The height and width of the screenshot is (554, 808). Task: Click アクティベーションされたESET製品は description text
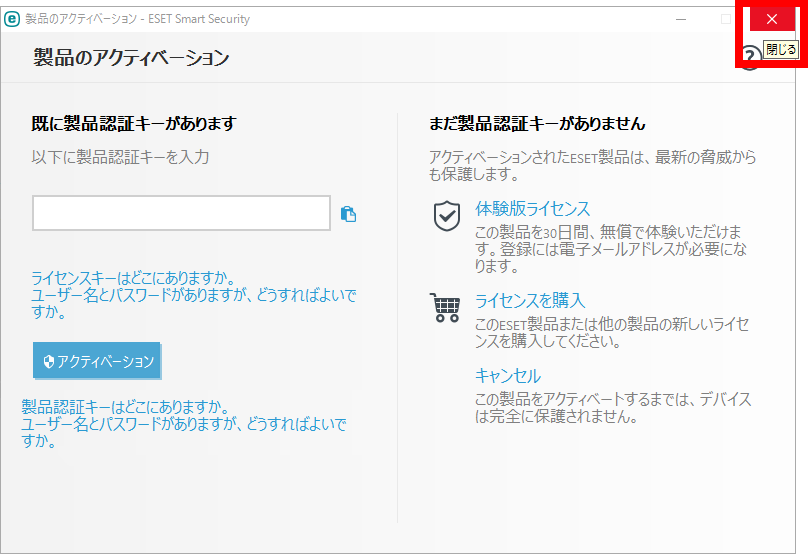[x=593, y=165]
